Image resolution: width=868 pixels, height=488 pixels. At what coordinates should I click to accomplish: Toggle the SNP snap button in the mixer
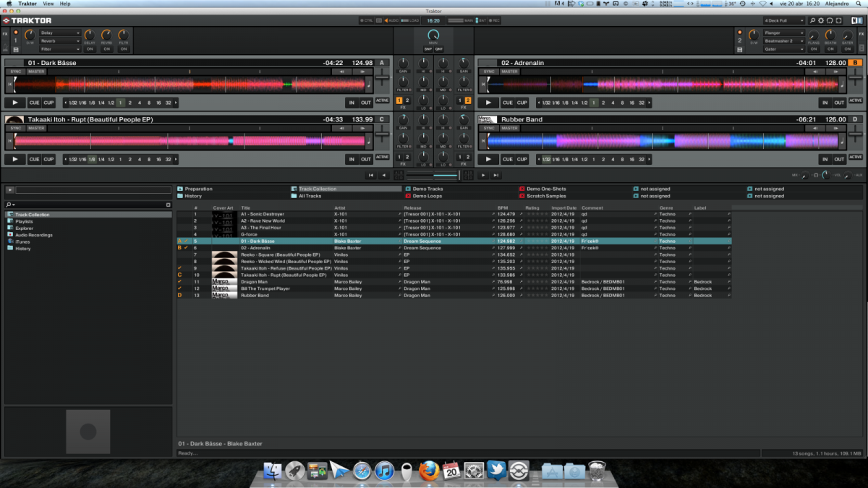[428, 49]
